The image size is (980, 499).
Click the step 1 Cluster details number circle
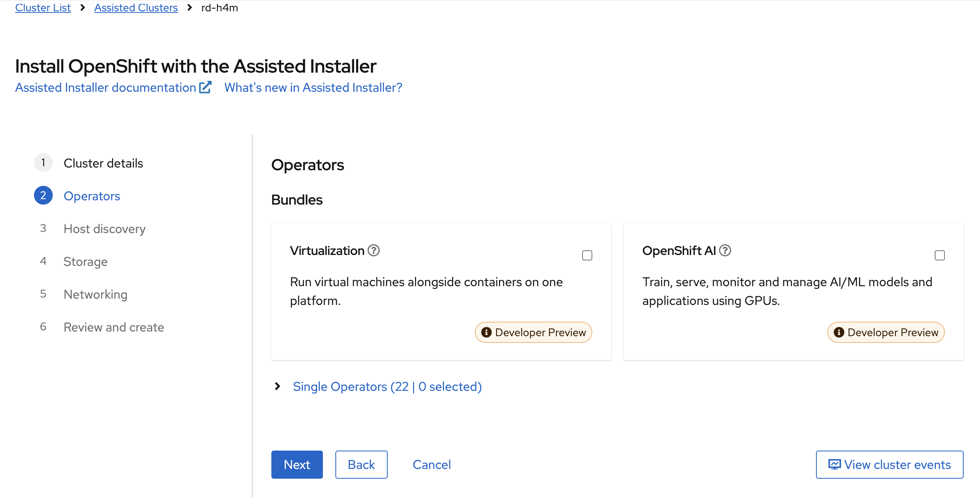point(43,162)
